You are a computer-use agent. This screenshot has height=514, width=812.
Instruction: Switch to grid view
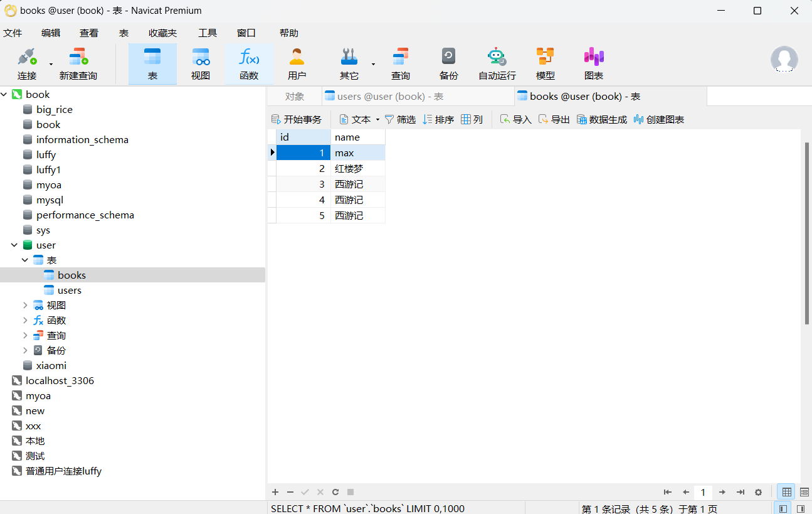[x=787, y=492]
